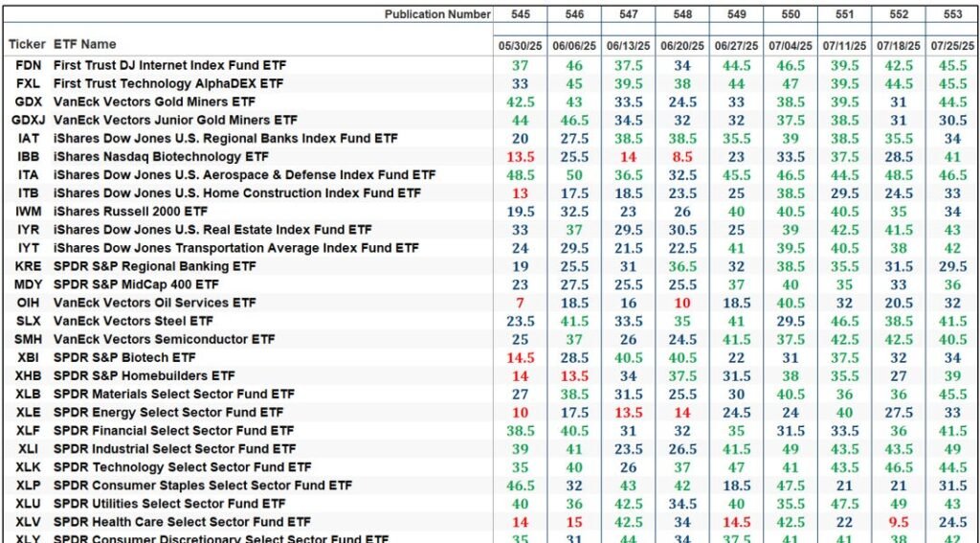Select the 07/25/25 date column header

(x=952, y=46)
